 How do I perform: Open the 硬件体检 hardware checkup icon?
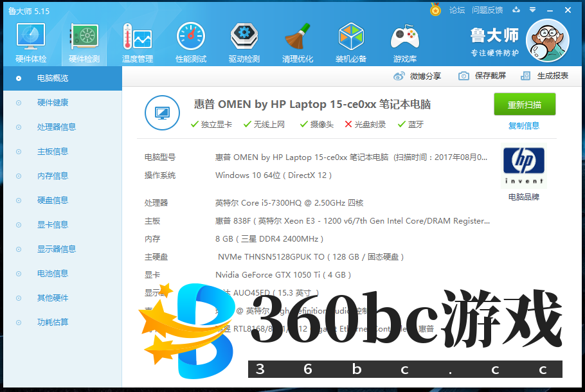tap(30, 40)
